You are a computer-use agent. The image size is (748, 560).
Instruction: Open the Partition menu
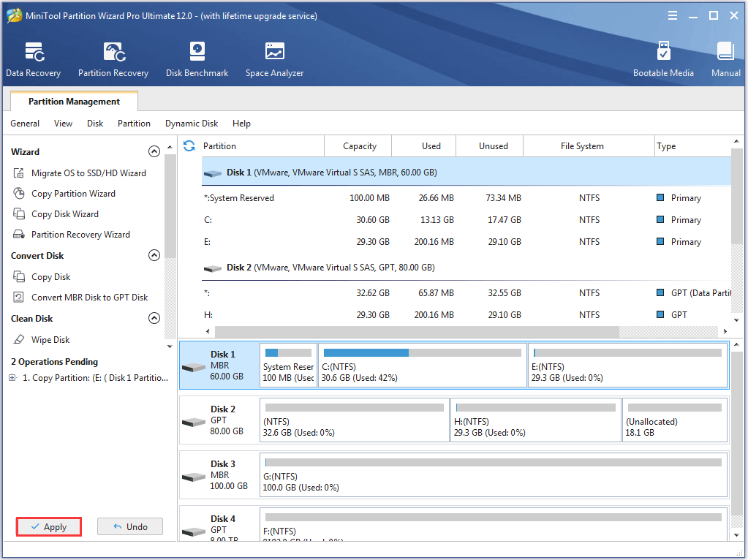pos(134,124)
